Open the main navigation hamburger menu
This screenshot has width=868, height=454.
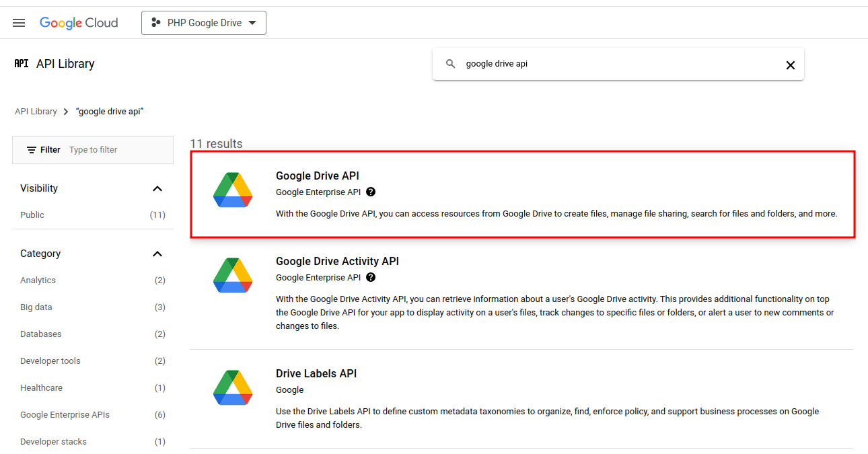click(x=19, y=23)
